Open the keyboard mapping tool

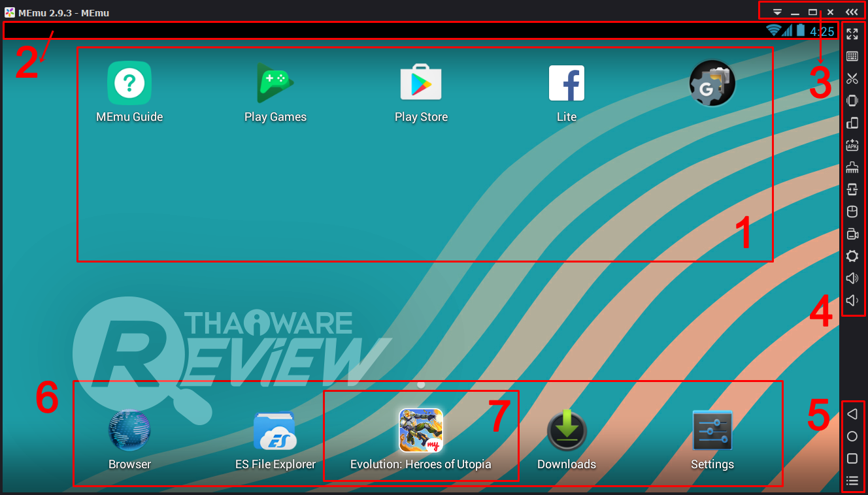click(852, 56)
